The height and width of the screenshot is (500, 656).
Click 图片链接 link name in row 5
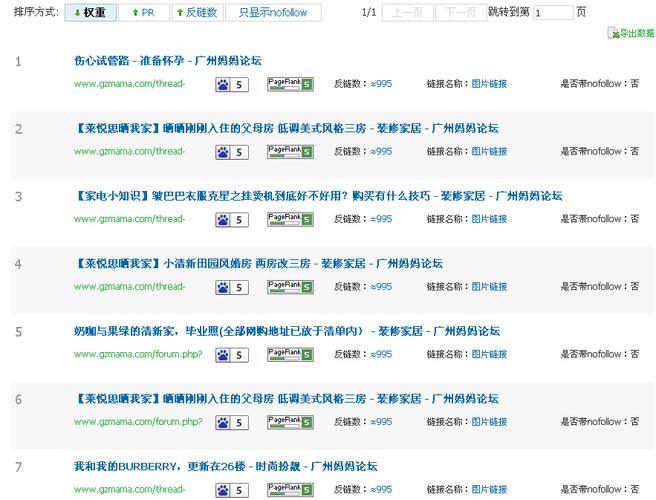click(489, 354)
